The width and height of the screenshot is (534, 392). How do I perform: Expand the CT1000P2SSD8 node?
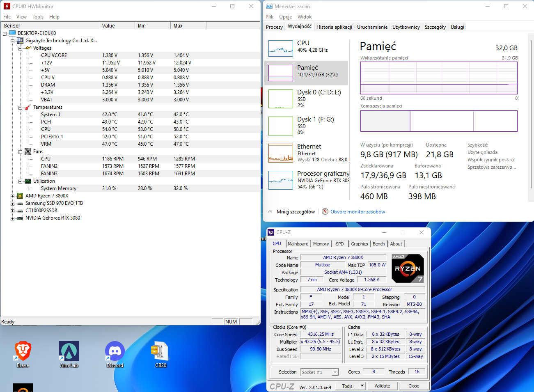coord(12,211)
